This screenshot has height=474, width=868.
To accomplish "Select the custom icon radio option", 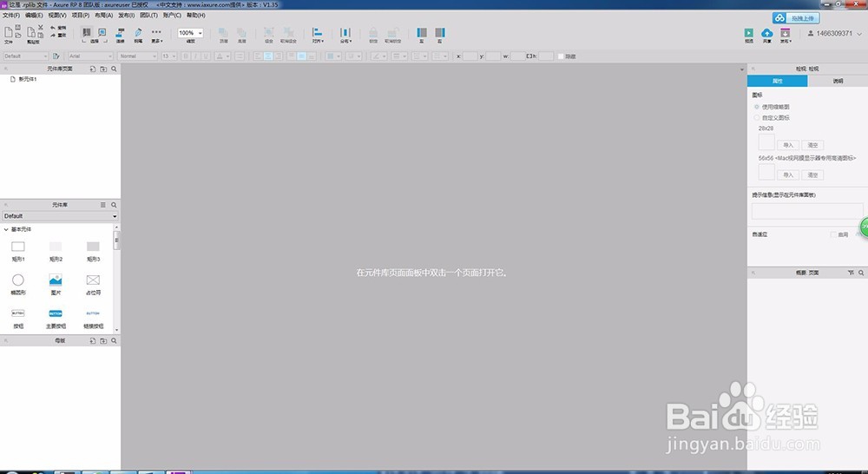I will point(757,118).
